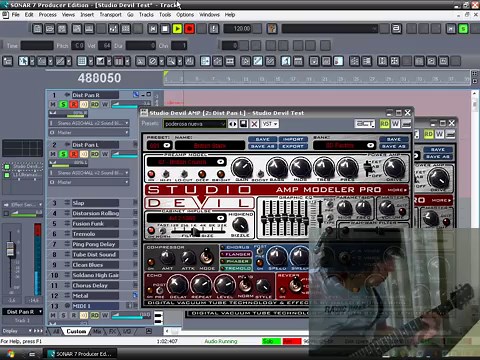
Task: Open the Bank selector dropdown in amp plugin
Action: pyautogui.click(x=370, y=145)
